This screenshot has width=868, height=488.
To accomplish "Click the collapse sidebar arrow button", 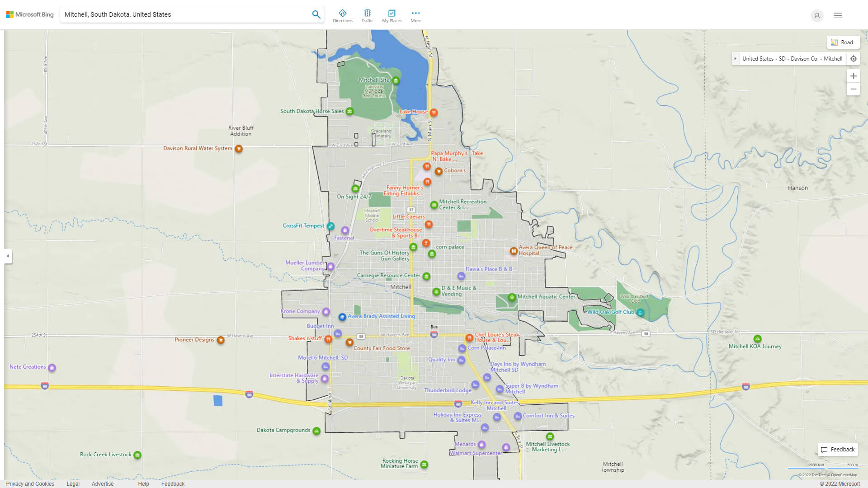I will click(x=8, y=256).
